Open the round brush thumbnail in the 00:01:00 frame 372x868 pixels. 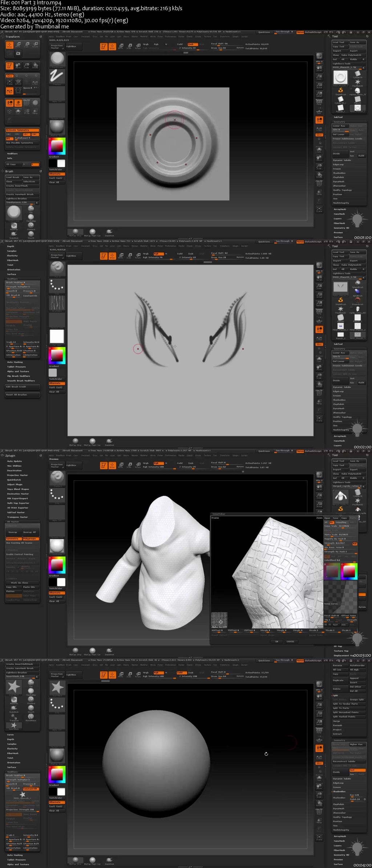click(x=57, y=60)
